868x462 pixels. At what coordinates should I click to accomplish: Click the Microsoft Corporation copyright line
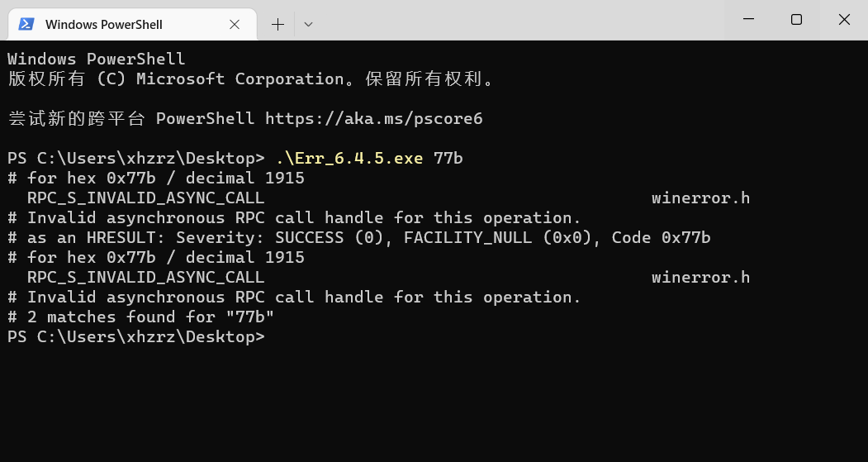(x=250, y=79)
